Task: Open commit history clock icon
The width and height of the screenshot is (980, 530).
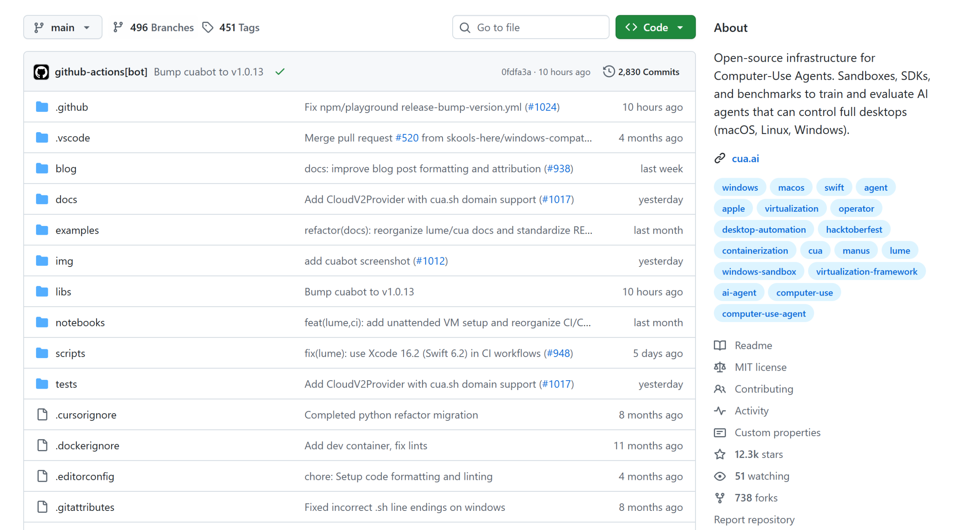Action: pyautogui.click(x=608, y=72)
